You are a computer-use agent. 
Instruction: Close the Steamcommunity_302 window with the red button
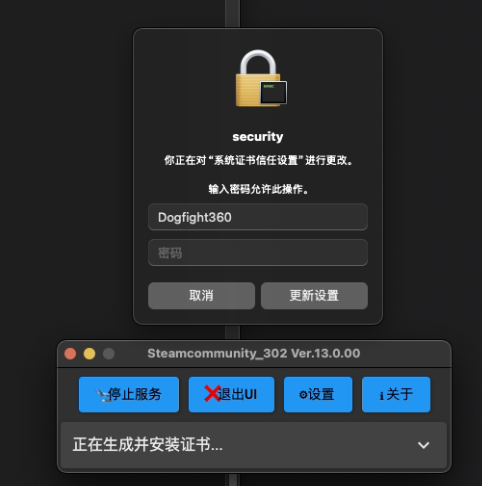[x=70, y=354]
